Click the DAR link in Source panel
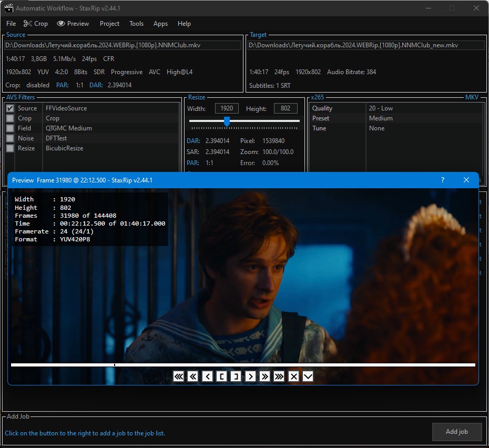 click(x=96, y=85)
